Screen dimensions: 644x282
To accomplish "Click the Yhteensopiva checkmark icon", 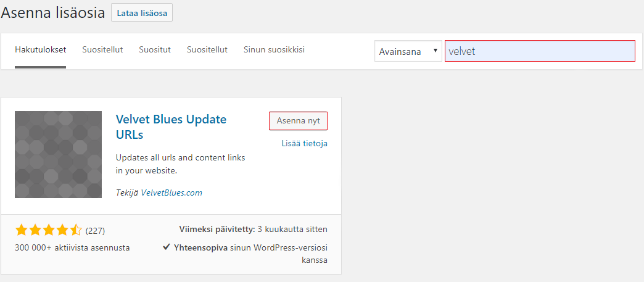I will click(167, 247).
